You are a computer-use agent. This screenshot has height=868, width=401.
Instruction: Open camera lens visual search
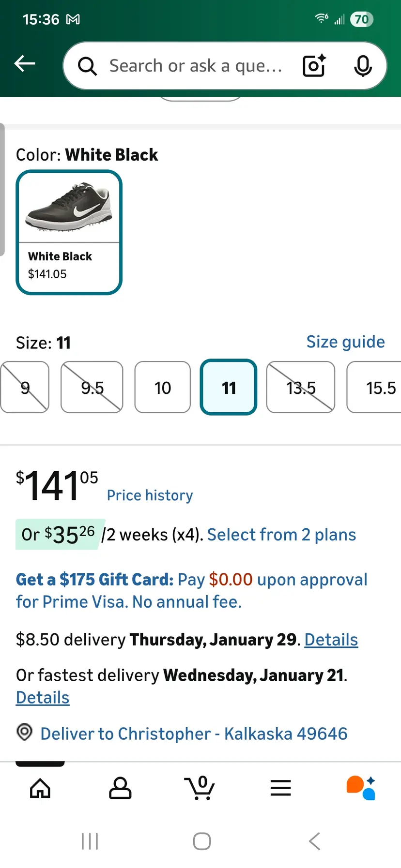pyautogui.click(x=314, y=66)
